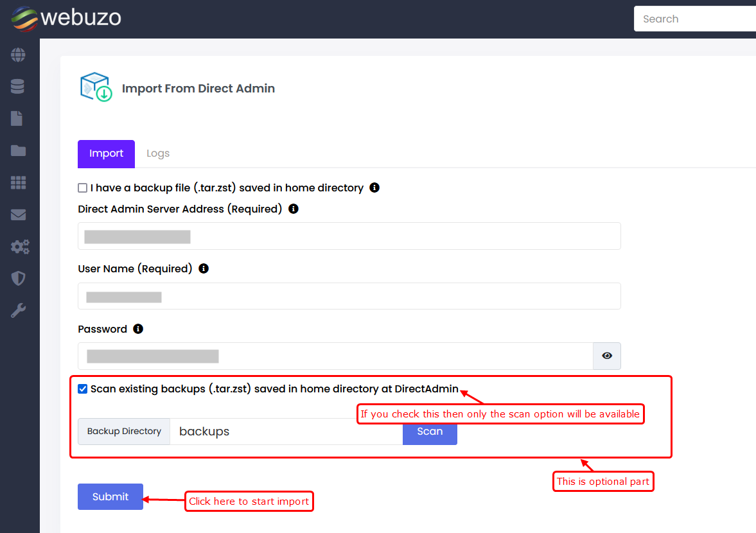
Task: Enable the backup file saved in home directory checkbox
Action: (x=83, y=188)
